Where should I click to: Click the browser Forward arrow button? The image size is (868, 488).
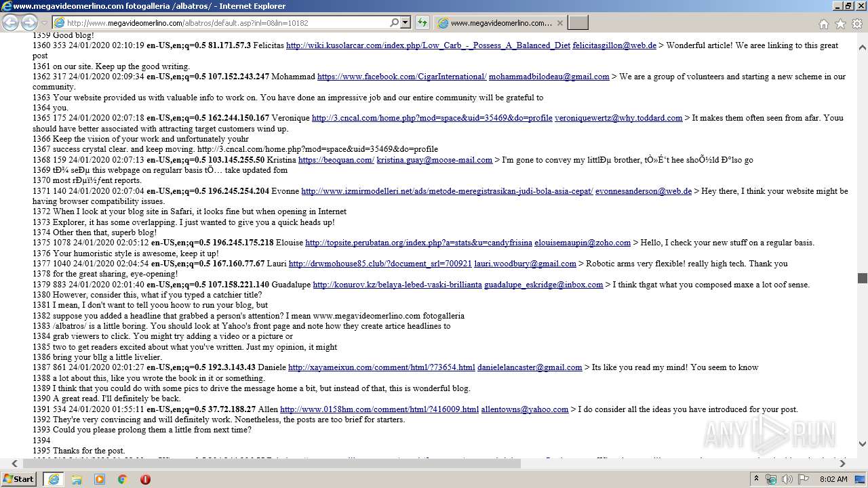[29, 22]
